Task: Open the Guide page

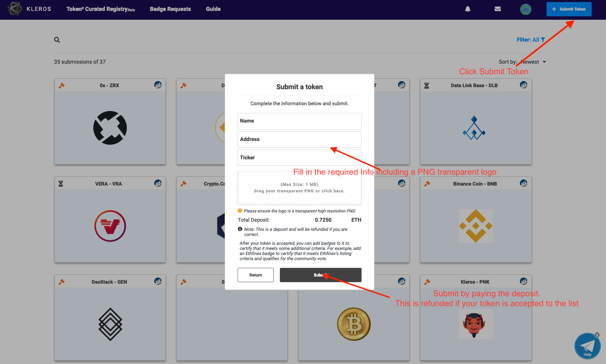Action: click(213, 9)
